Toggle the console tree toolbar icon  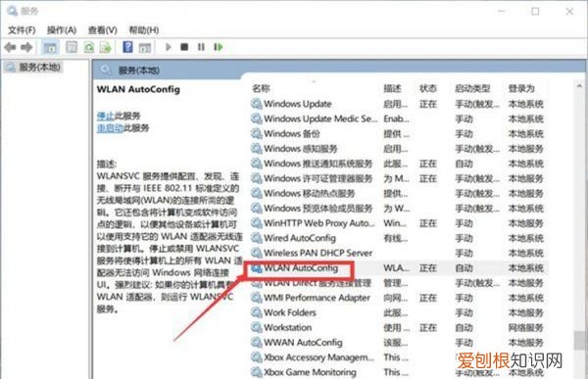coord(50,47)
